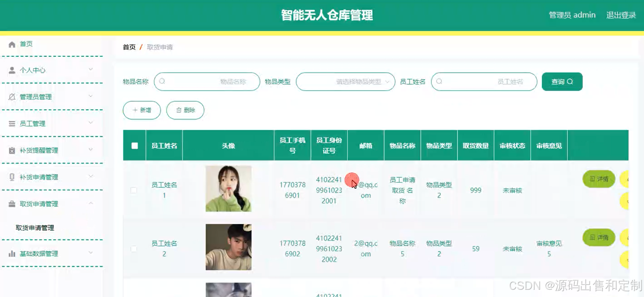Focus the 员工姓名 search input
Image resolution: width=644 pixels, height=297 pixels.
[484, 82]
